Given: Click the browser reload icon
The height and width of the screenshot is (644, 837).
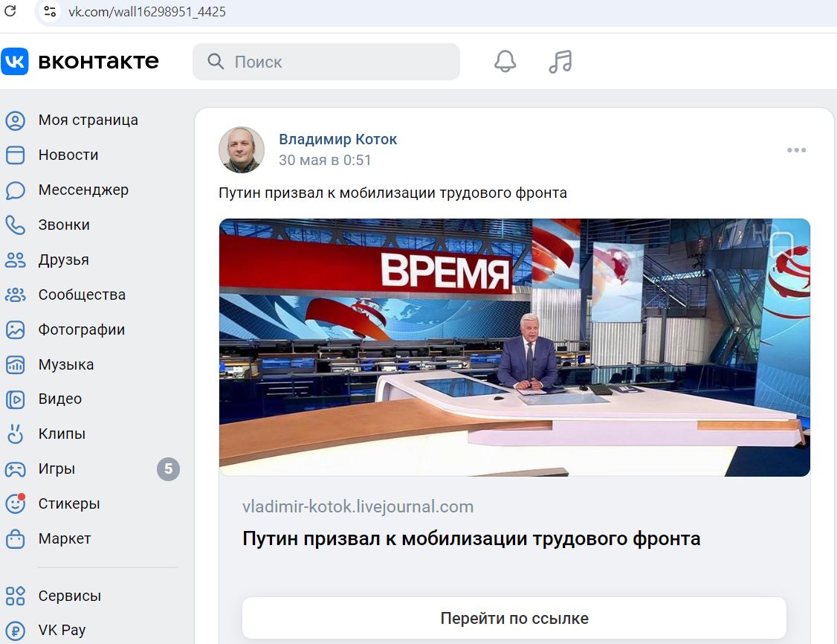Looking at the screenshot, I should pos(10,10).
